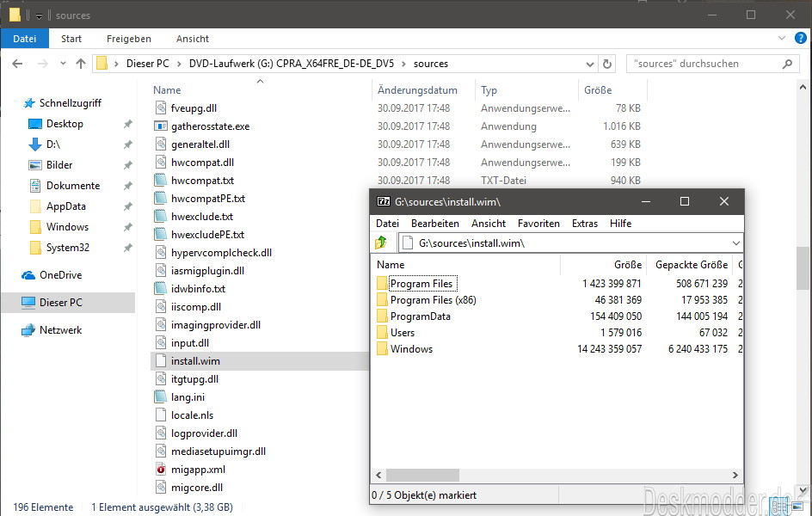Expand the Explorer address bar history dropdown

pyautogui.click(x=590, y=64)
